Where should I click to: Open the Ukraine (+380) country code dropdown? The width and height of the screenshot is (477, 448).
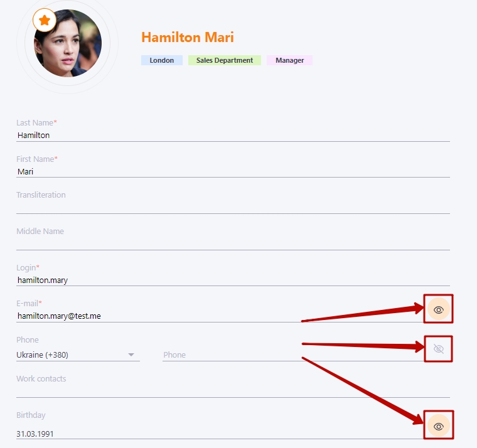click(x=78, y=355)
